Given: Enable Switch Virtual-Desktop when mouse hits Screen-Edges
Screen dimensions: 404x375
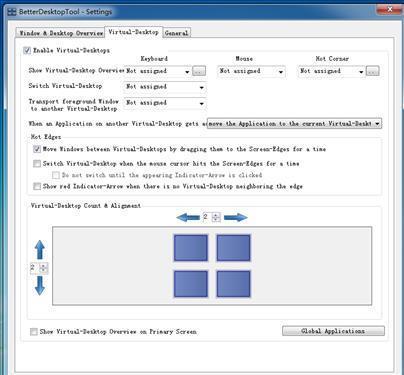Looking at the screenshot, I should click(x=37, y=164).
